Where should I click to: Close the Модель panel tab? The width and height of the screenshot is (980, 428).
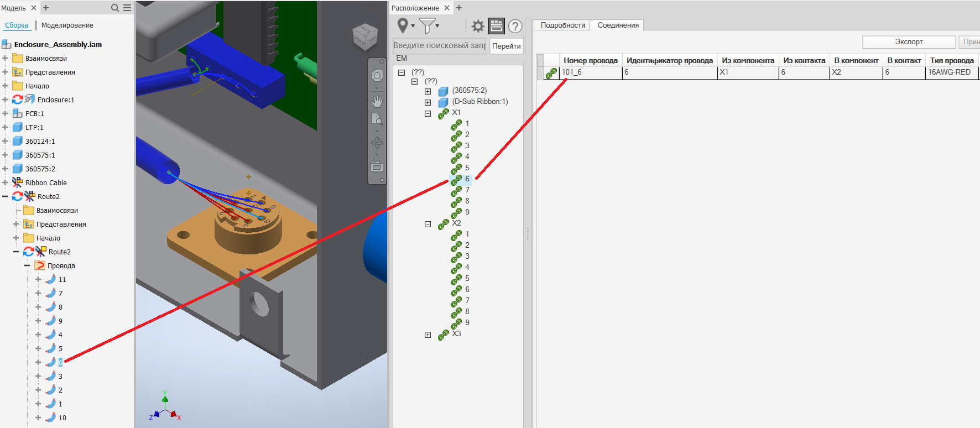(x=34, y=8)
